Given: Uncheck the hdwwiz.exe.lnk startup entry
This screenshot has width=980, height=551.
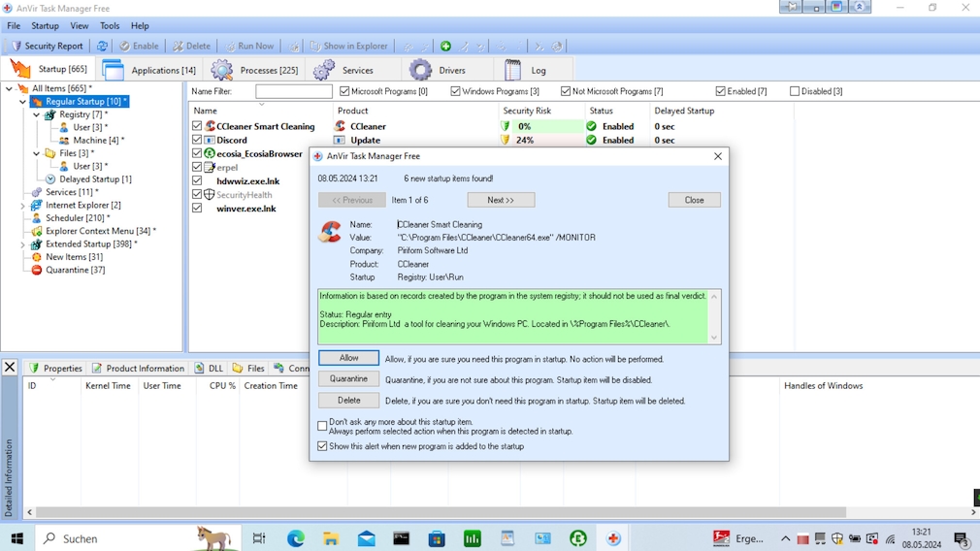Looking at the screenshot, I should (197, 181).
